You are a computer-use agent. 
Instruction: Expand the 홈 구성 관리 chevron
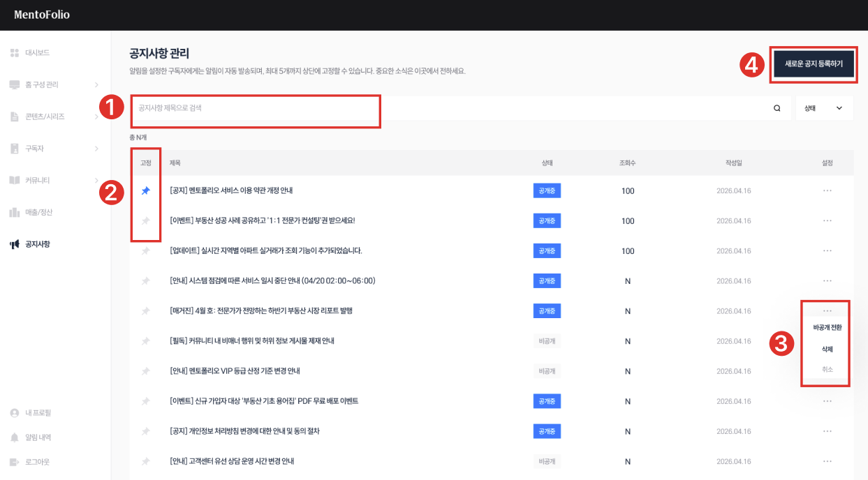(96, 85)
